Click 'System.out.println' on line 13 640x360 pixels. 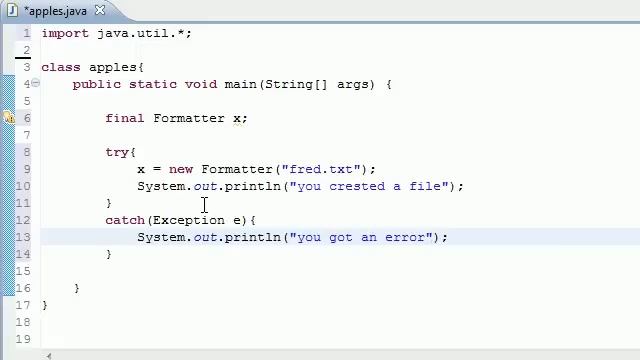pos(209,237)
